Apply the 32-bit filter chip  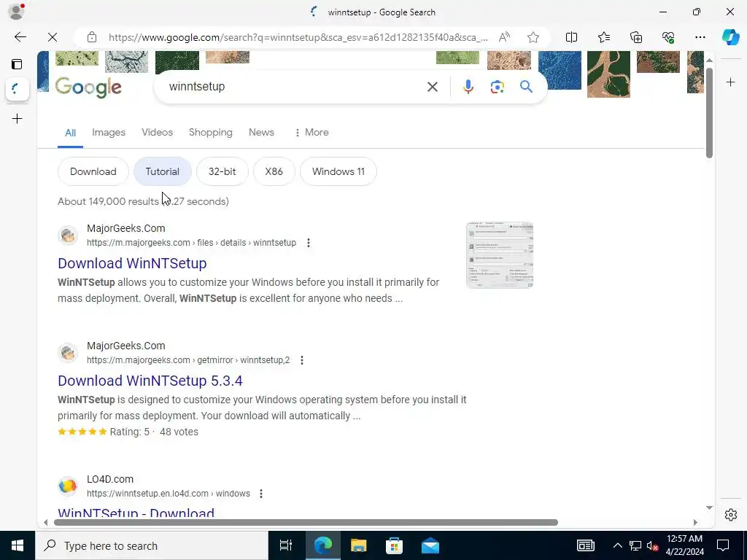(x=222, y=171)
